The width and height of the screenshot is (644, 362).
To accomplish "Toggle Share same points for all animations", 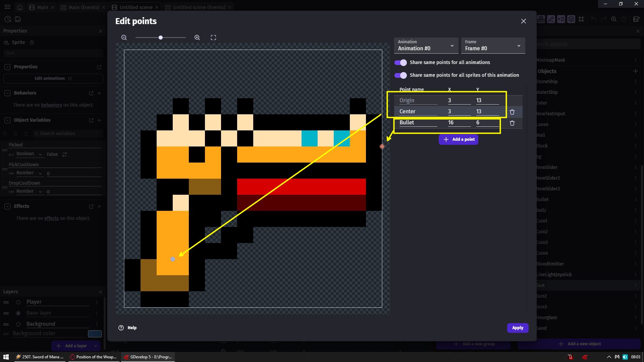I will 400,63.
